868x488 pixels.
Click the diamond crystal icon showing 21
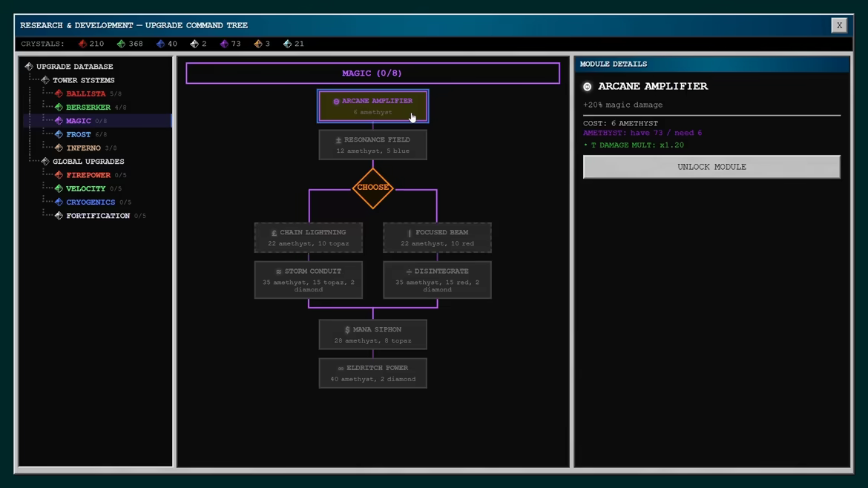tap(287, 44)
